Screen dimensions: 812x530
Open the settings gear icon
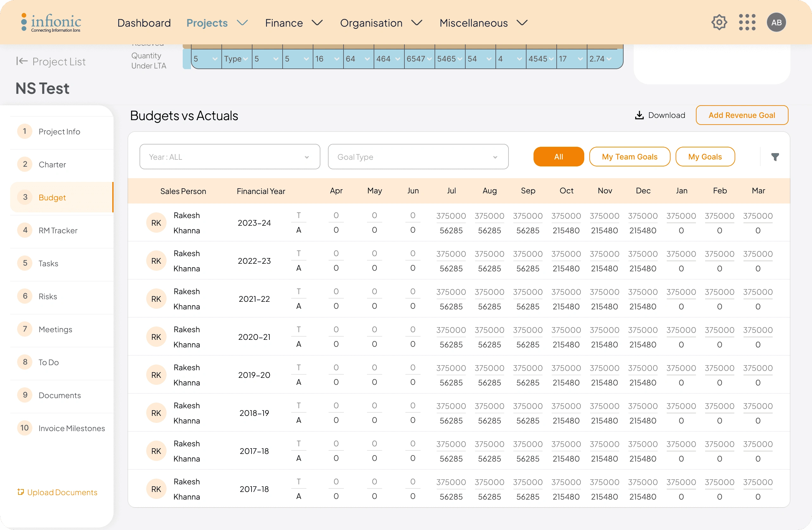pyautogui.click(x=719, y=23)
